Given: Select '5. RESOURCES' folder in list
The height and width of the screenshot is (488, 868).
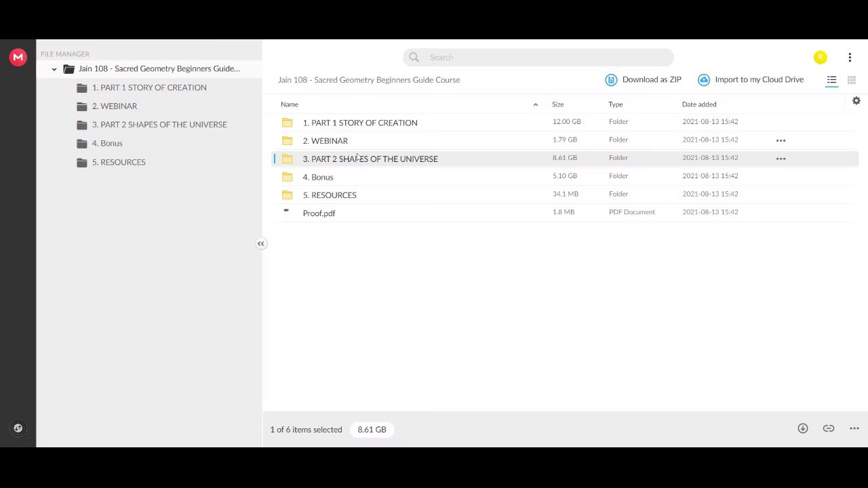Looking at the screenshot, I should click(566, 195).
